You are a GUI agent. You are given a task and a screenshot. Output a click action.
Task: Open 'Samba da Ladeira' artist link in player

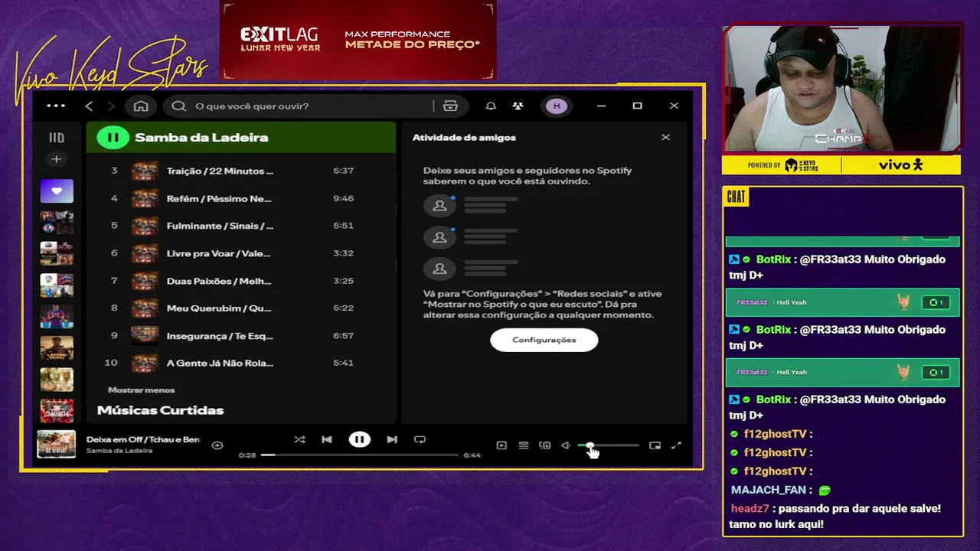point(119,451)
